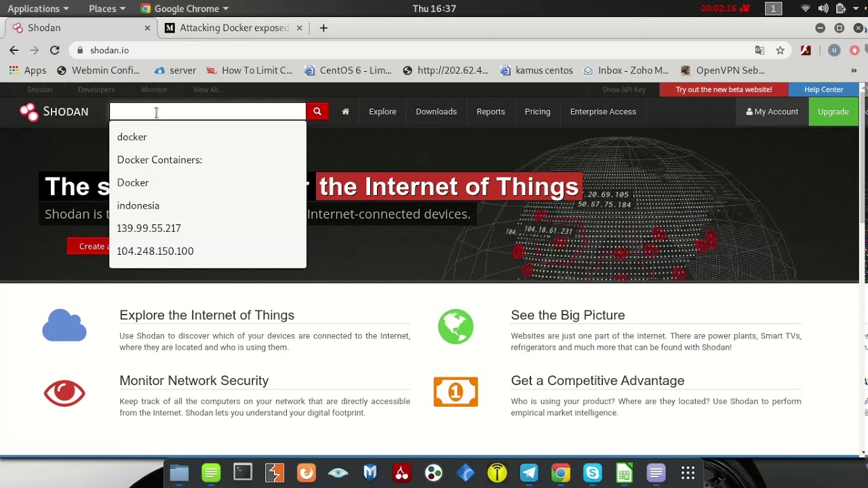This screenshot has height=488, width=868.
Task: Click the WiFi indicator in top bar
Action: 806,9
